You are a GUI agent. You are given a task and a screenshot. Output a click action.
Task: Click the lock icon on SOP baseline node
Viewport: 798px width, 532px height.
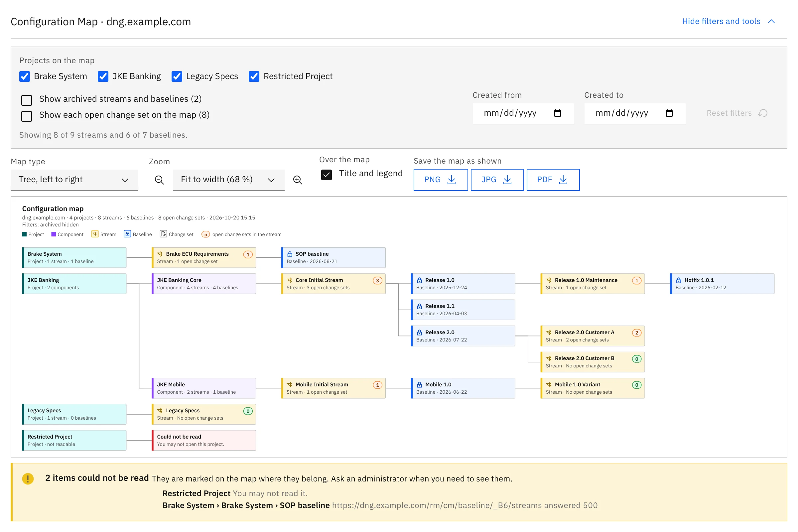[x=290, y=254]
